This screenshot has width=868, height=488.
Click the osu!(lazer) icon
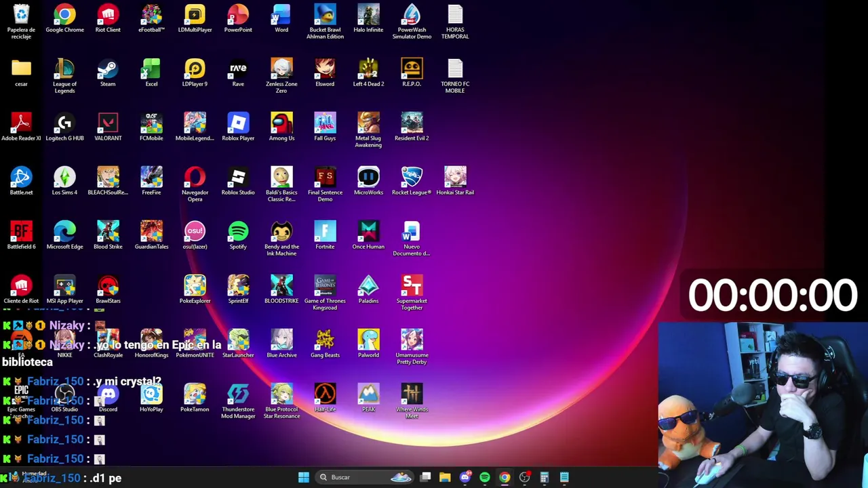click(x=195, y=236)
